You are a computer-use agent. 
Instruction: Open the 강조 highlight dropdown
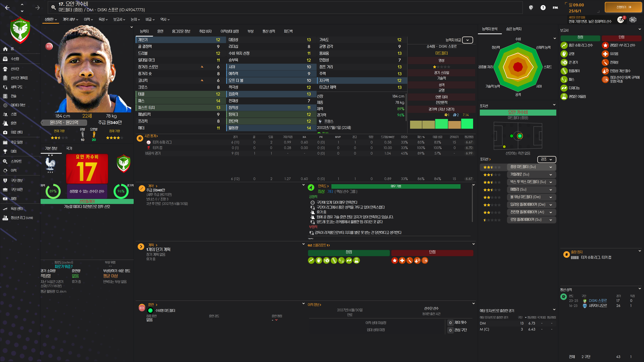click(x=546, y=159)
